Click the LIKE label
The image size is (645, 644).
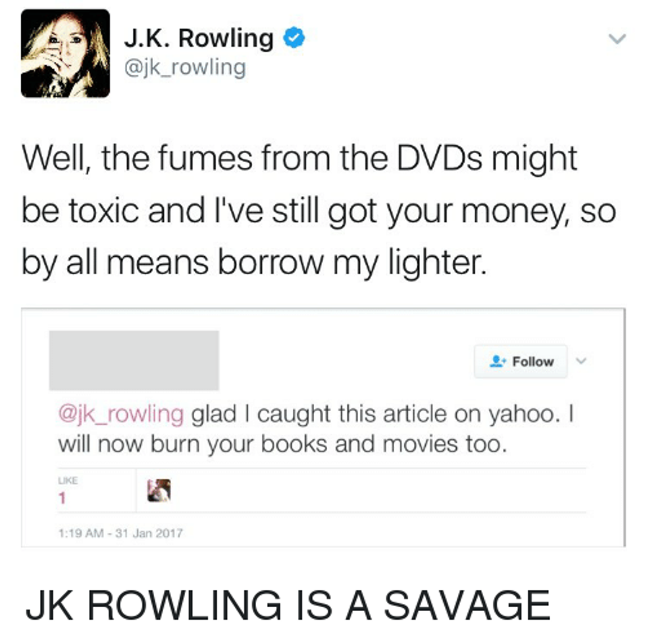pyautogui.click(x=68, y=480)
